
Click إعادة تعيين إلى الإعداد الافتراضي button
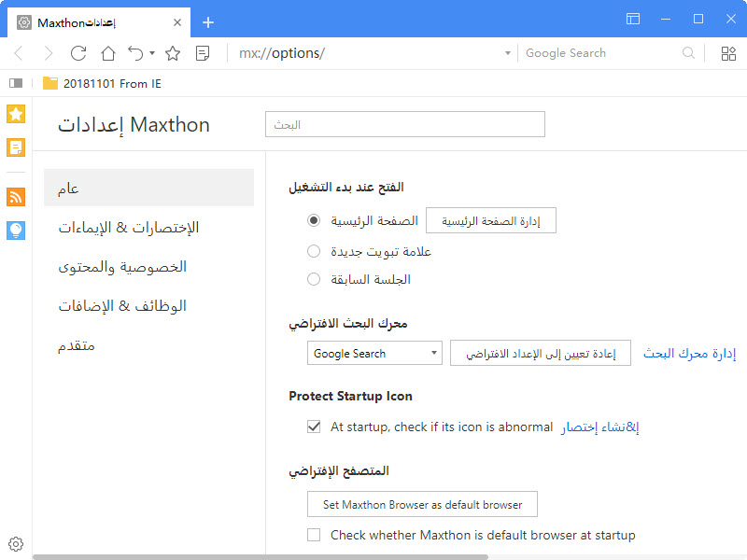point(541,354)
